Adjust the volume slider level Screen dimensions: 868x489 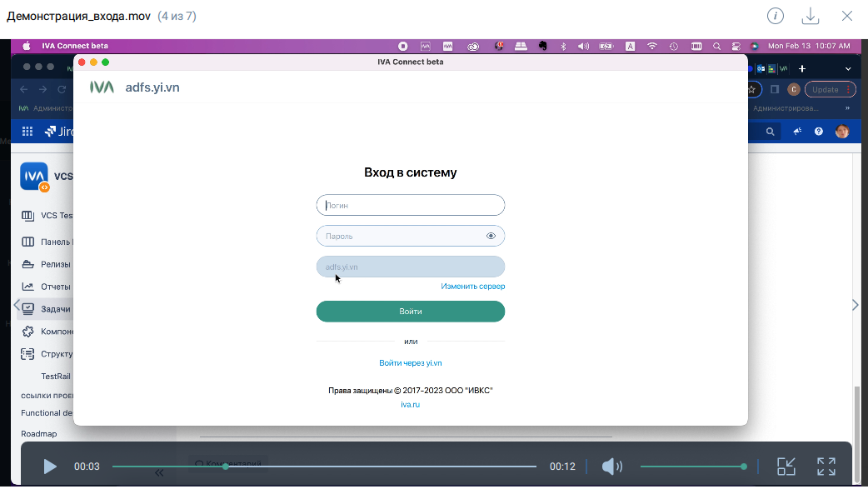click(691, 467)
